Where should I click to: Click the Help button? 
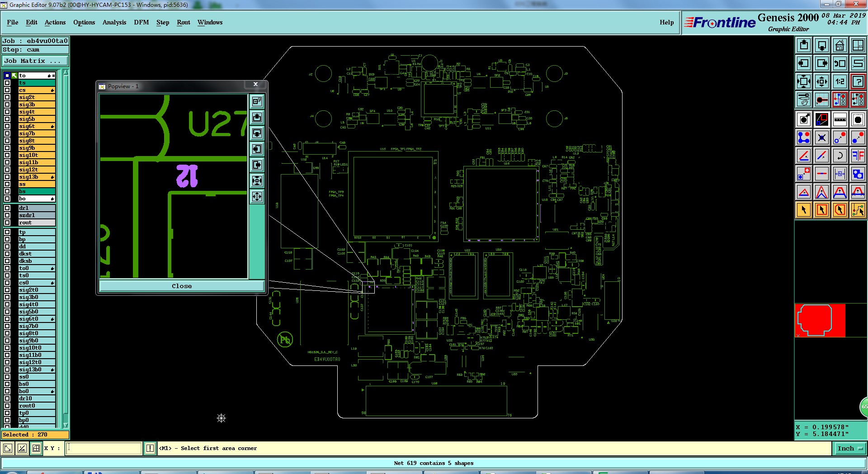point(666,22)
